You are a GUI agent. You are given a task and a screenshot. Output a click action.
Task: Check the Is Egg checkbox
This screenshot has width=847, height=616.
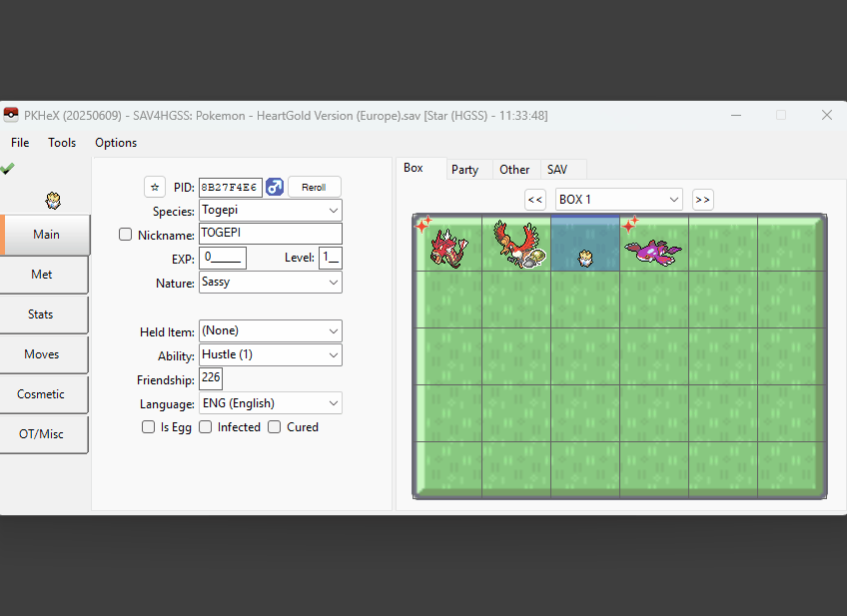click(x=148, y=427)
